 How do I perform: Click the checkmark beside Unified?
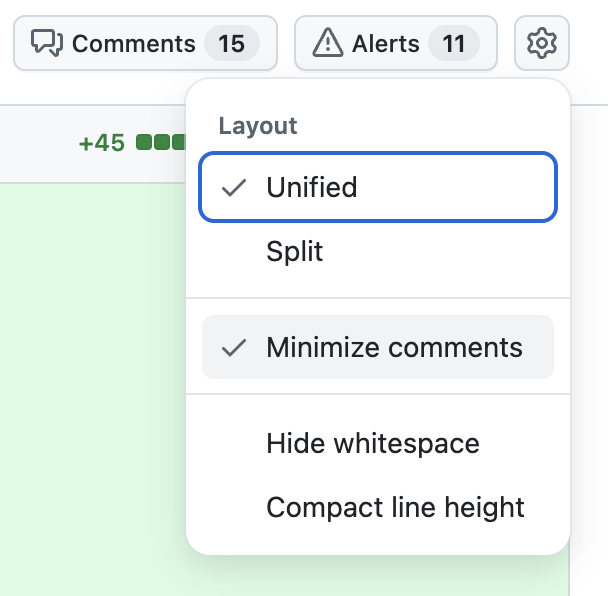pos(233,188)
